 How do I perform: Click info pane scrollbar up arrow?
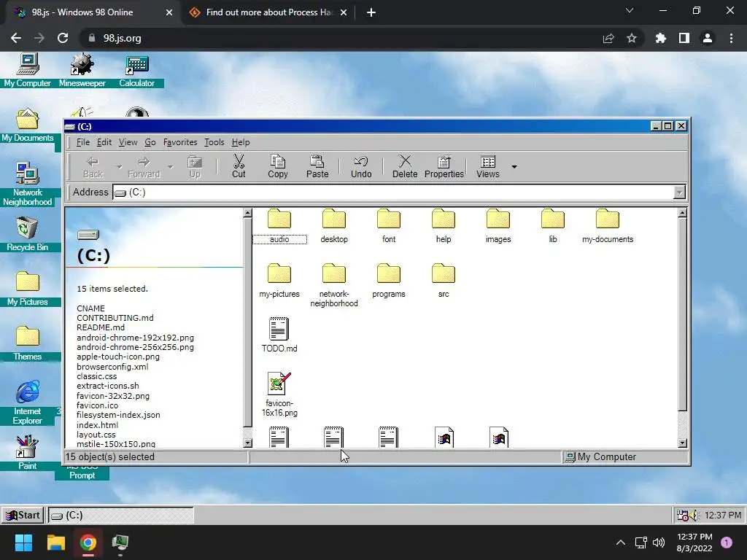(247, 213)
